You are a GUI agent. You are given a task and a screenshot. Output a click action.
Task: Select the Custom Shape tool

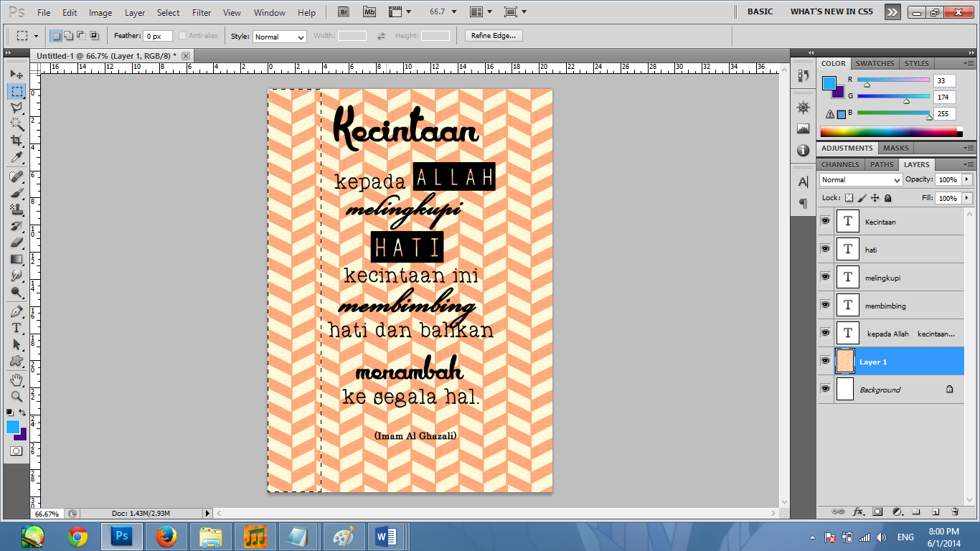(16, 361)
